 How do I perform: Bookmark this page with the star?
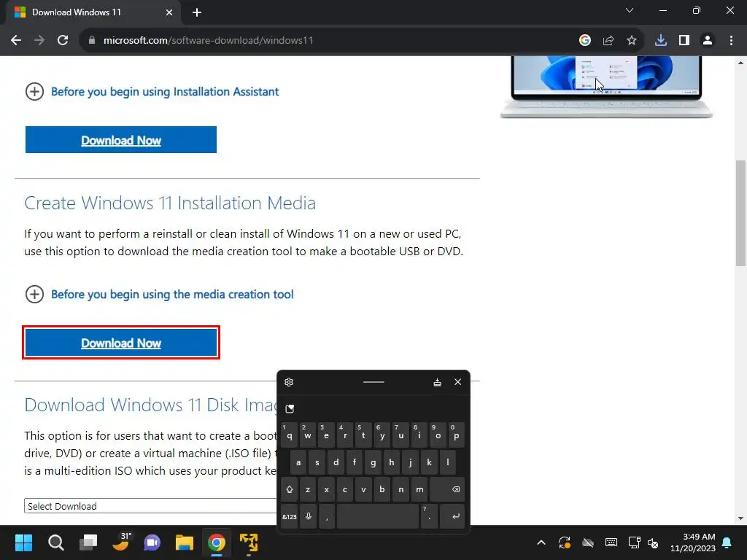tap(632, 41)
